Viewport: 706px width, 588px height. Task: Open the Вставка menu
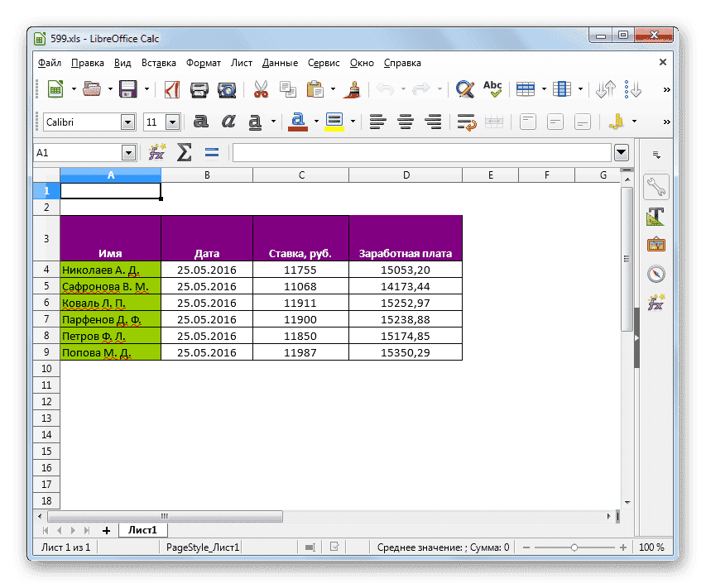pyautogui.click(x=158, y=63)
